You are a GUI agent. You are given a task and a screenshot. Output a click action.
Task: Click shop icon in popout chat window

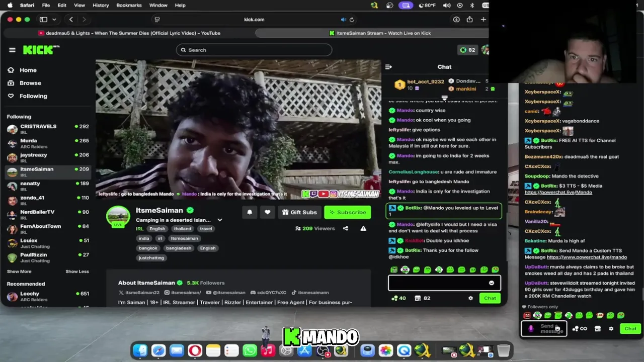point(598,329)
